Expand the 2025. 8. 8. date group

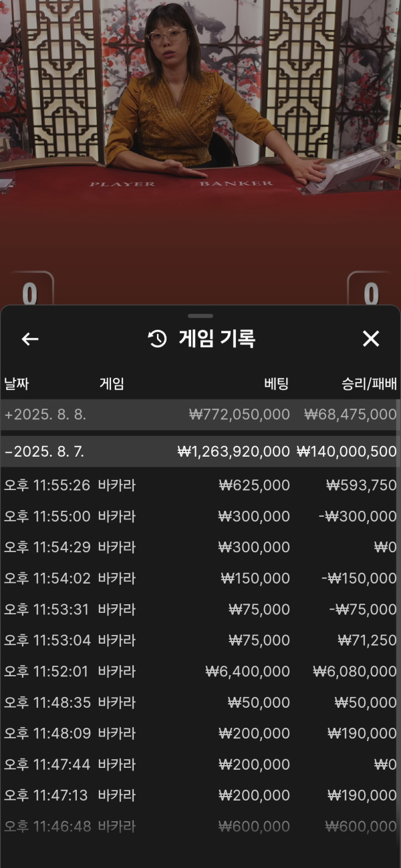click(x=200, y=415)
